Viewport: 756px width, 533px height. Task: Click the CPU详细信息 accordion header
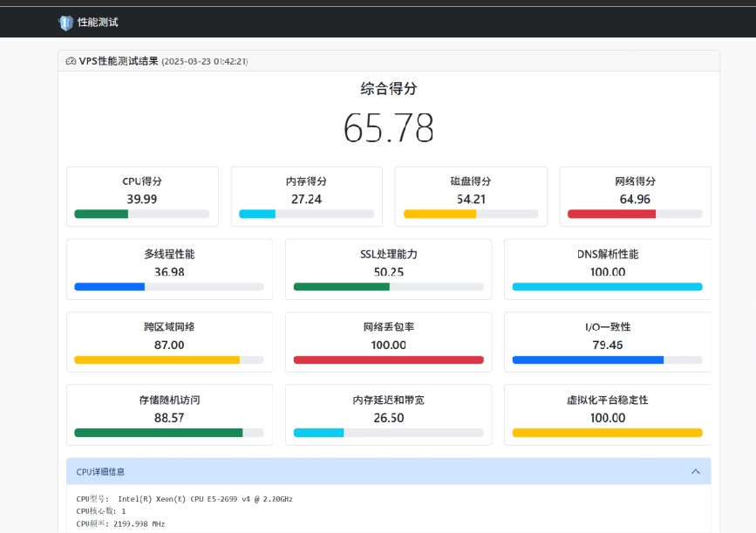click(389, 471)
